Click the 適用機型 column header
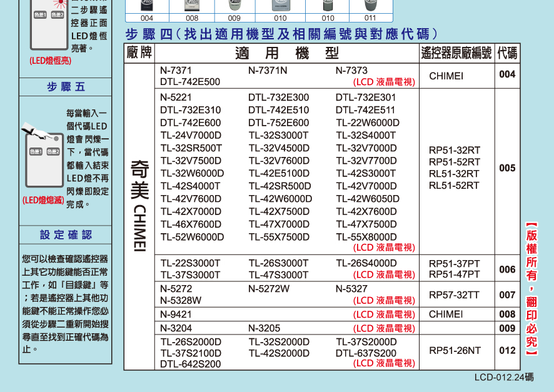554x392 pixels. (x=287, y=53)
